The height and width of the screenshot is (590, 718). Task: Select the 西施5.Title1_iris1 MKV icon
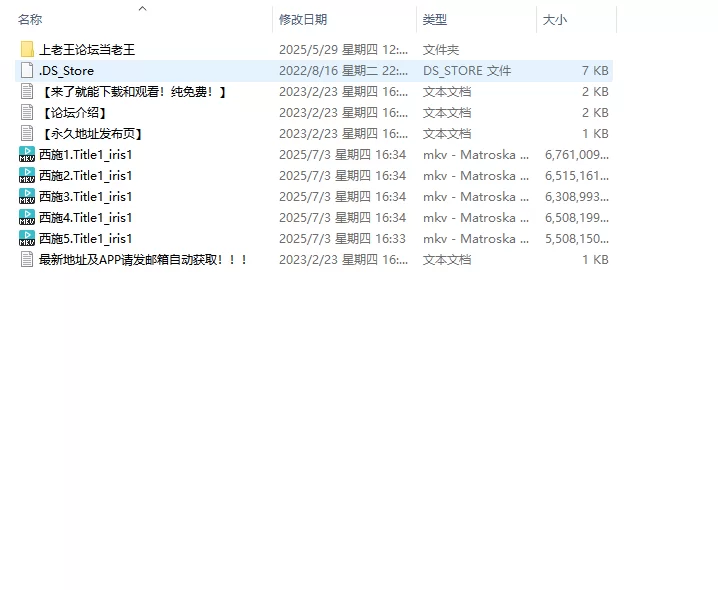(27, 239)
